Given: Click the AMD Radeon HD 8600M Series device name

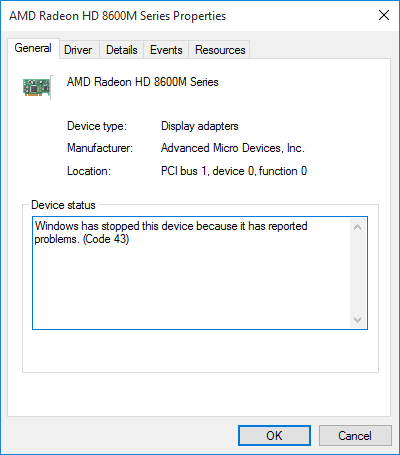Looking at the screenshot, I should click(143, 82).
